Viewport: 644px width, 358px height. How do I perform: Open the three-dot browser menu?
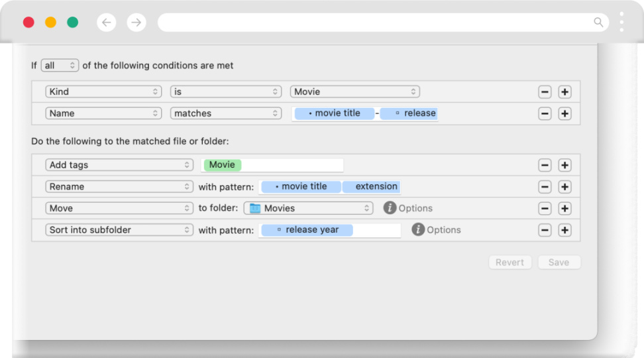(x=621, y=22)
